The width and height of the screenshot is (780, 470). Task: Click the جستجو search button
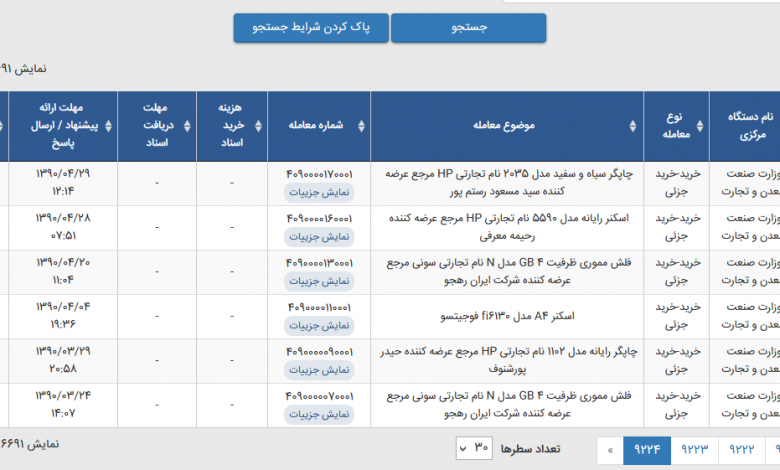pyautogui.click(x=468, y=28)
